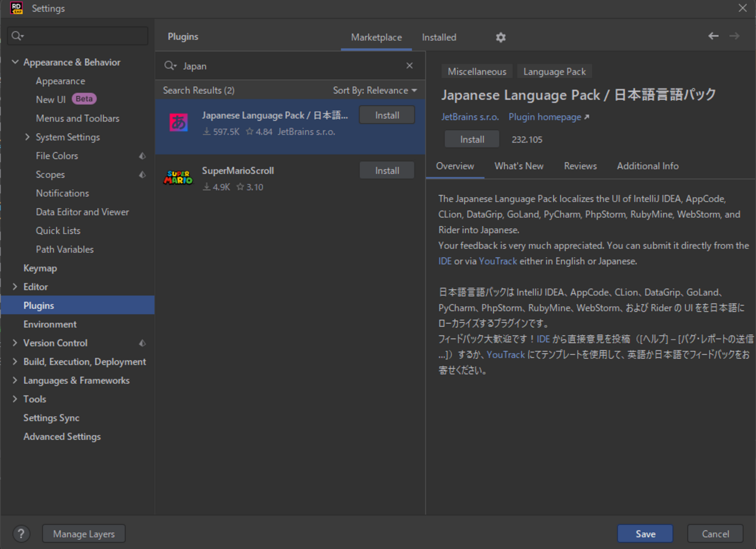
Task: Install SuperMarioScroll from the results list
Action: tap(386, 170)
